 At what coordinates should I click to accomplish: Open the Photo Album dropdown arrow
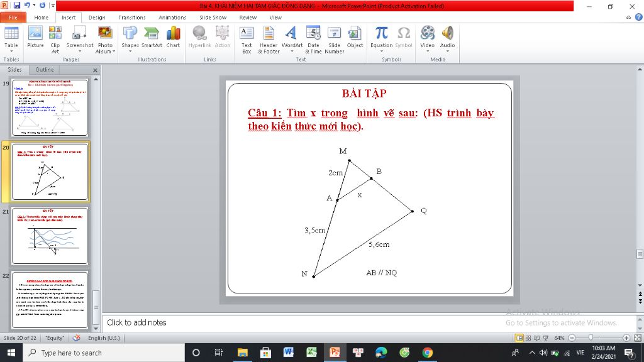pos(114,52)
